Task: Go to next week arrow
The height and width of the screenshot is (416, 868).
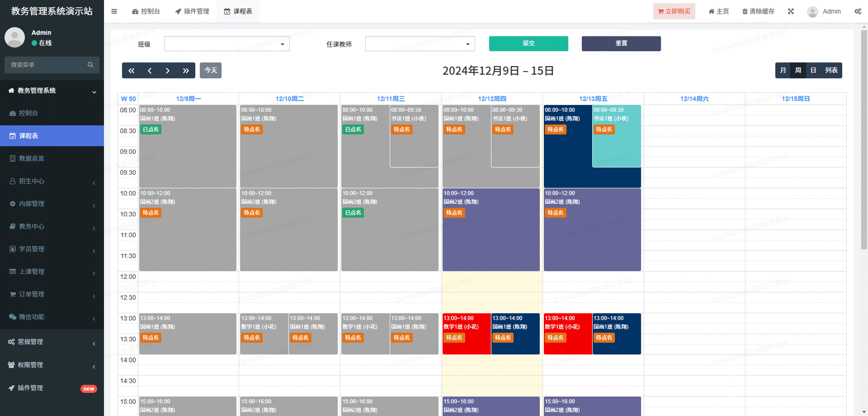Action: (168, 71)
